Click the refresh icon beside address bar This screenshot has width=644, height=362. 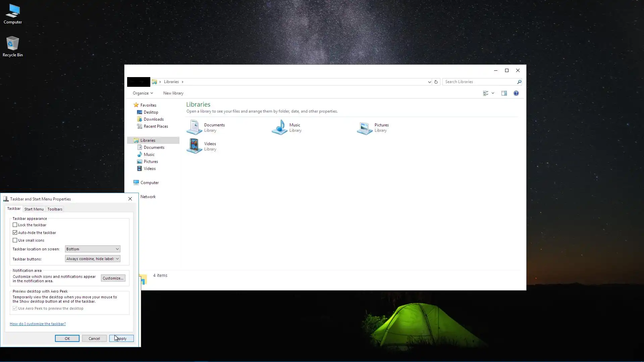436,82
